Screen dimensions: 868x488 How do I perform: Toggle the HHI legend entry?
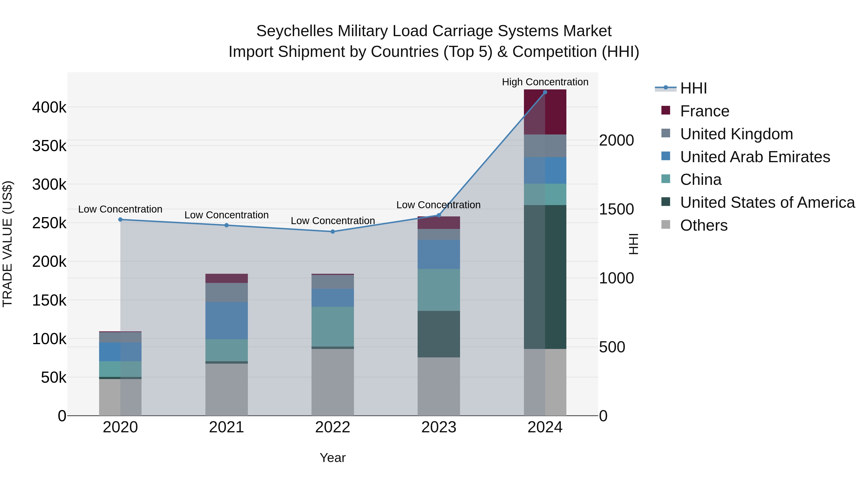[x=681, y=88]
